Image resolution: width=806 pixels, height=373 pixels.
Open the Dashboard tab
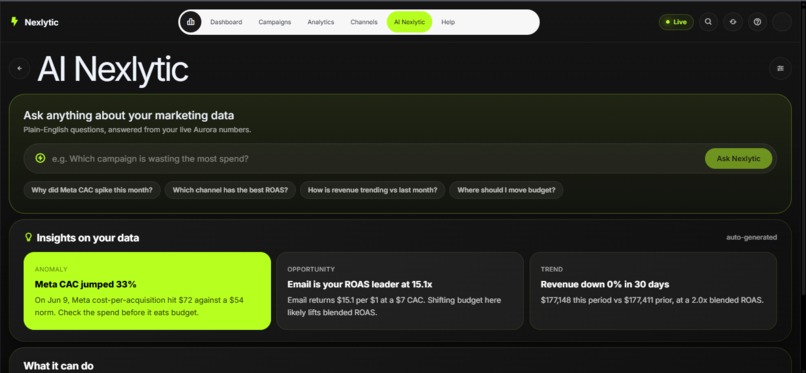(226, 22)
